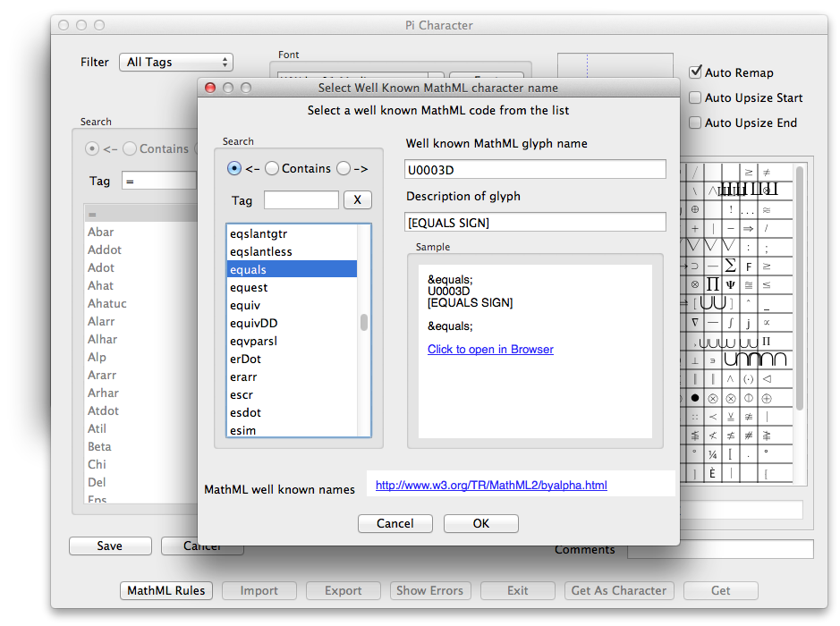Select the plus sign glyph cell

695,229
